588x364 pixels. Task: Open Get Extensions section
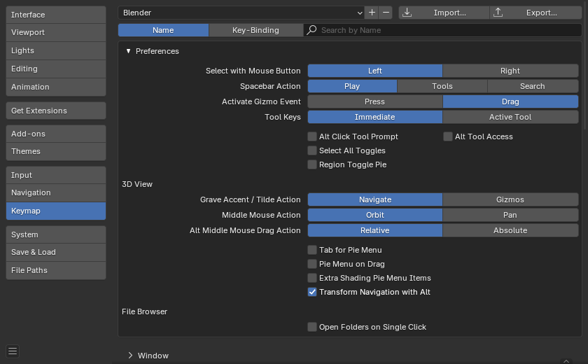pyautogui.click(x=56, y=111)
